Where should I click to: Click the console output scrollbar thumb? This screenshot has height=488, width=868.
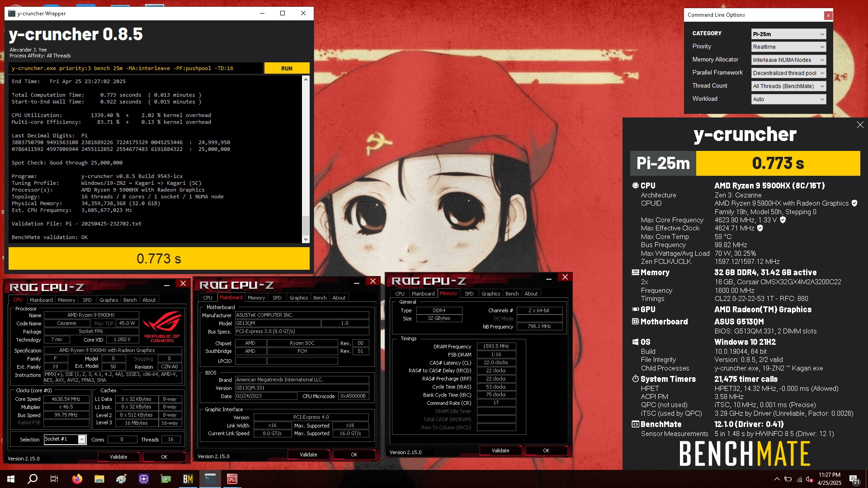point(306,225)
